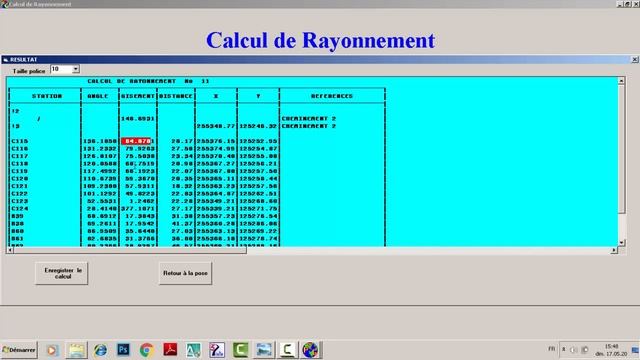The image size is (640, 360).
Task: Open Photoshop from the taskbar
Action: click(x=123, y=350)
